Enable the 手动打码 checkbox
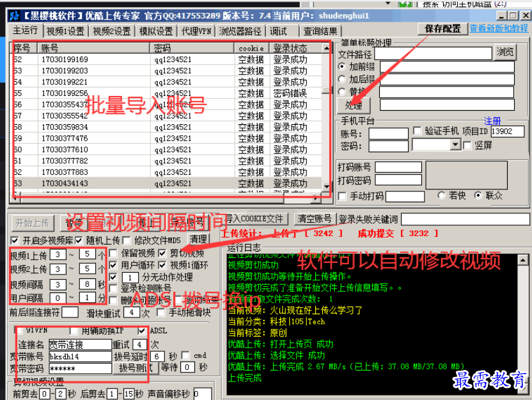 [342, 196]
